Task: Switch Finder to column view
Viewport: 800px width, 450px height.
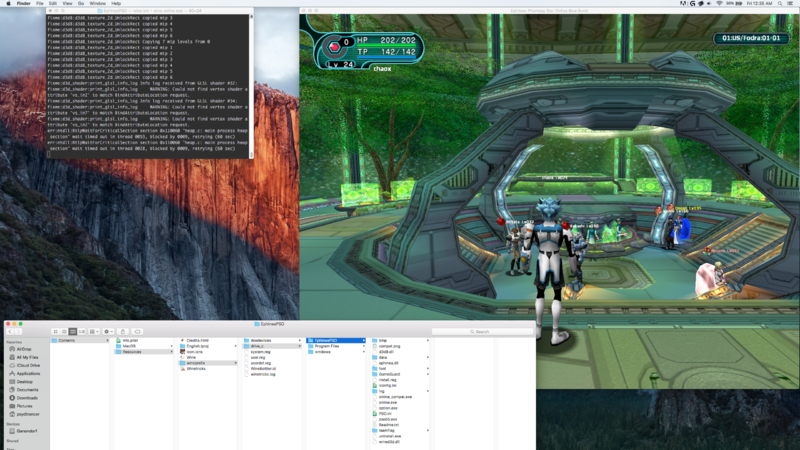Action: 73,332
